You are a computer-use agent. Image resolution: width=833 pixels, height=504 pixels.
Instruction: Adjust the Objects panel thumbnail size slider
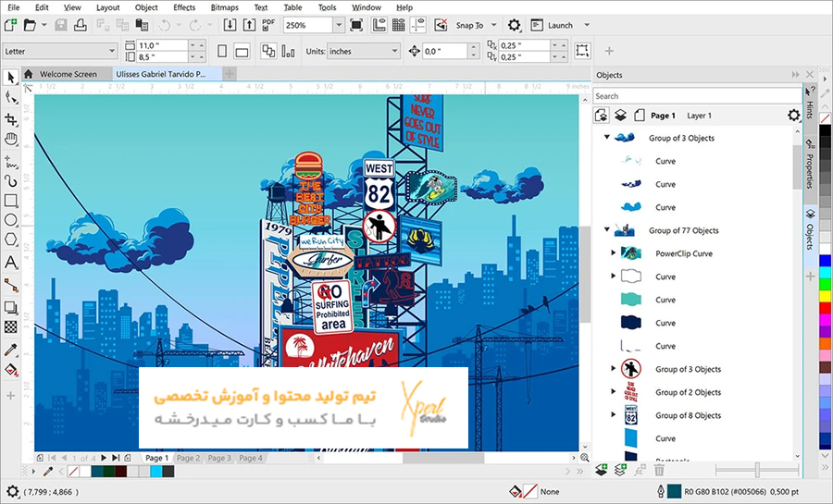[x=757, y=470]
